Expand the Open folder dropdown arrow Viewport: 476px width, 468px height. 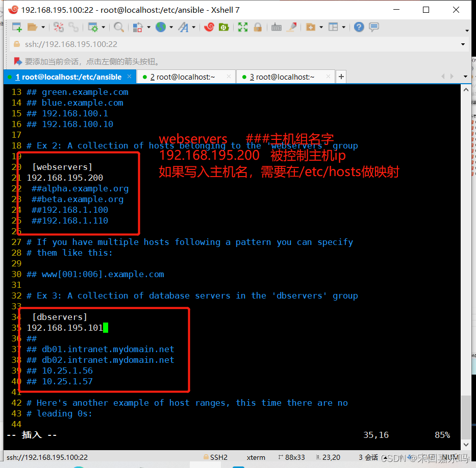[43, 28]
